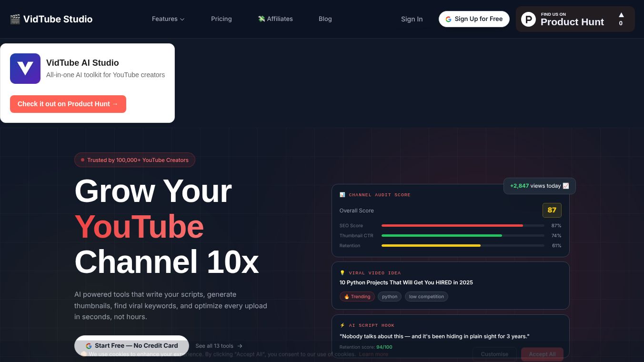Screen dimensions: 644x362
Task: Open the Blog page
Action: pos(325,19)
